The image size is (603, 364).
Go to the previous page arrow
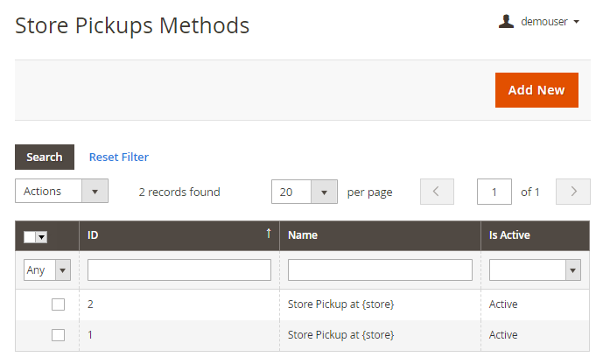click(437, 192)
